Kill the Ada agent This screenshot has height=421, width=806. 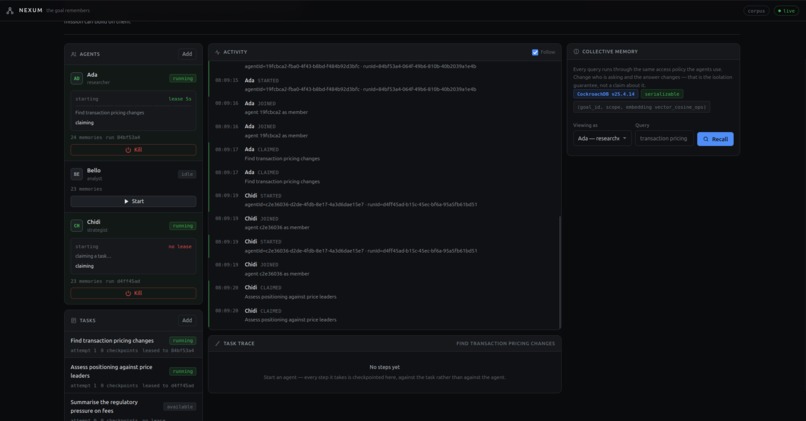[133, 150]
